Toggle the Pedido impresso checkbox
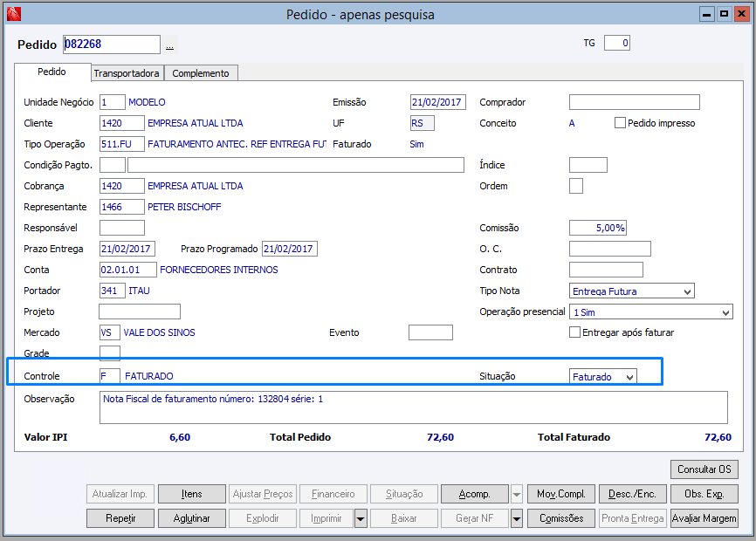Image resolution: width=756 pixels, height=541 pixels. (x=620, y=123)
